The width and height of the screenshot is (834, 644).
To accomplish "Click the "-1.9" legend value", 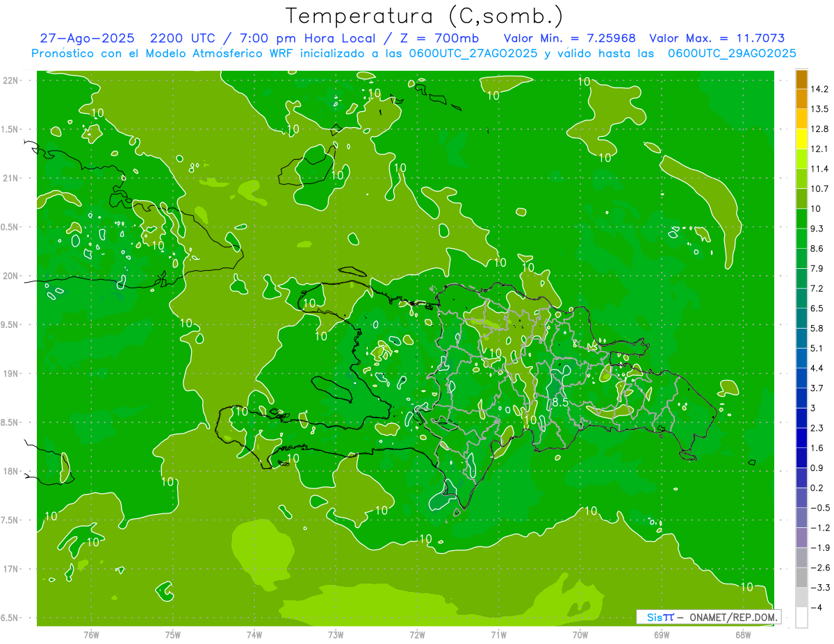I will [820, 547].
